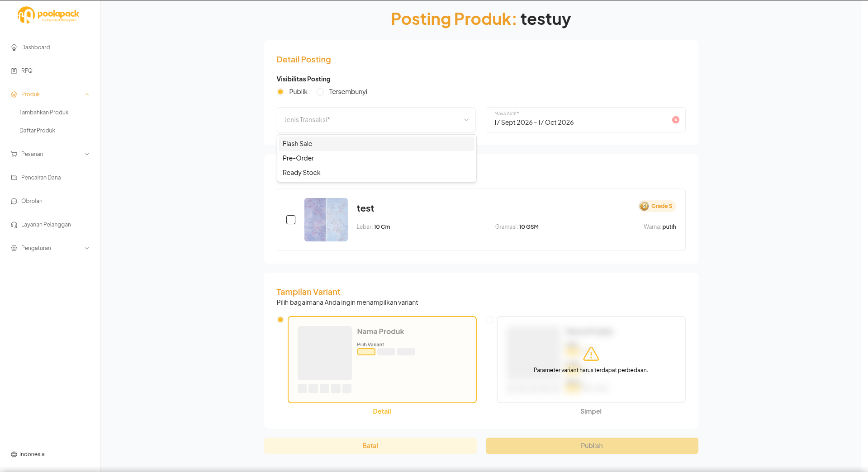868x472 pixels.
Task: Expand the Pengaturan menu chevron
Action: pyautogui.click(x=87, y=248)
